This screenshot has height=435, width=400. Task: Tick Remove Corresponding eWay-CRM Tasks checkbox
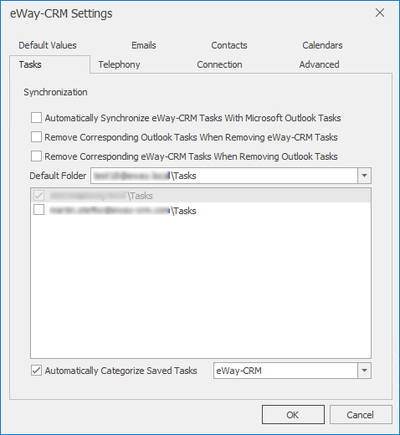36,156
